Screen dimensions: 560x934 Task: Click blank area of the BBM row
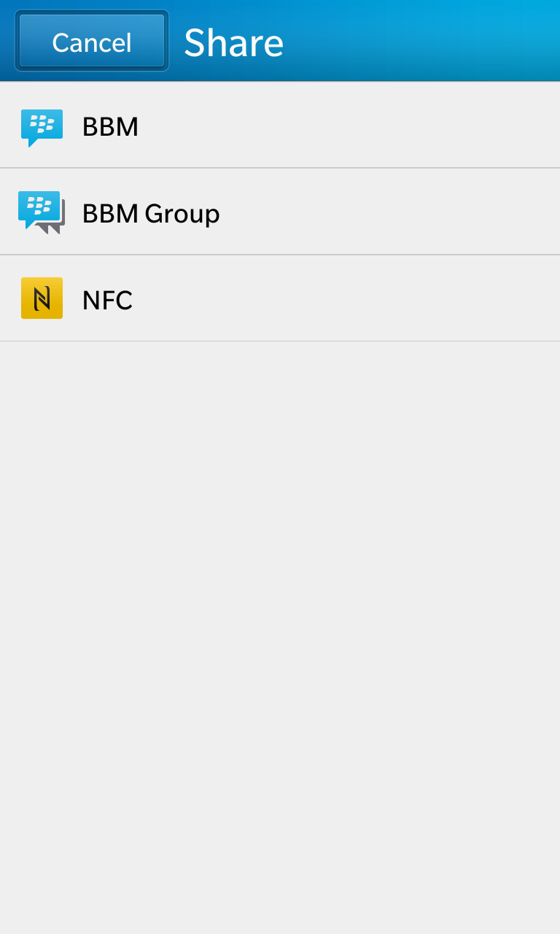coord(350,126)
